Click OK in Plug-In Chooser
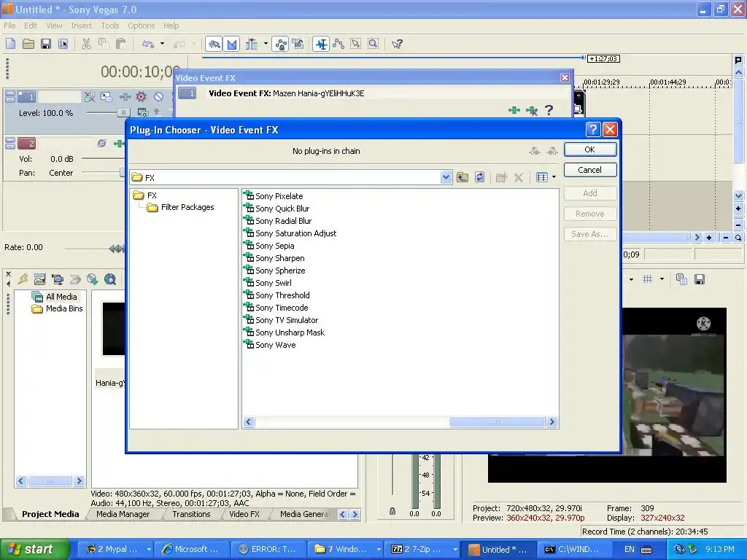Screen dimensions: 747x560 [589, 149]
